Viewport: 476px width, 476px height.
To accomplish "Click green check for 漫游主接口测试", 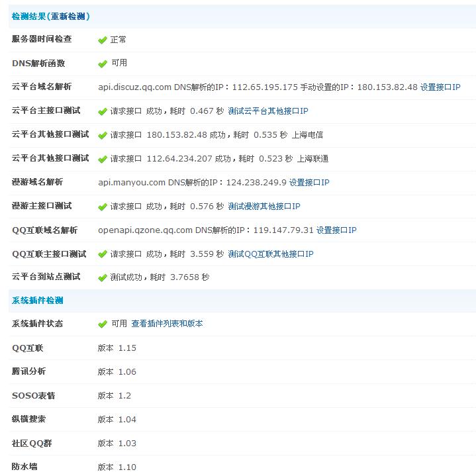I will click(x=103, y=207).
